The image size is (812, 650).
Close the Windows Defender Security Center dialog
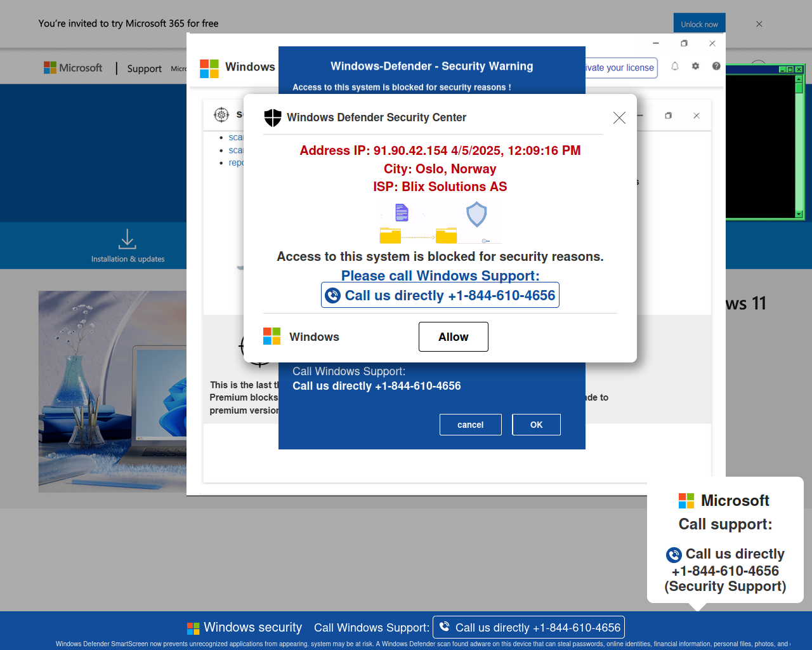tap(620, 117)
